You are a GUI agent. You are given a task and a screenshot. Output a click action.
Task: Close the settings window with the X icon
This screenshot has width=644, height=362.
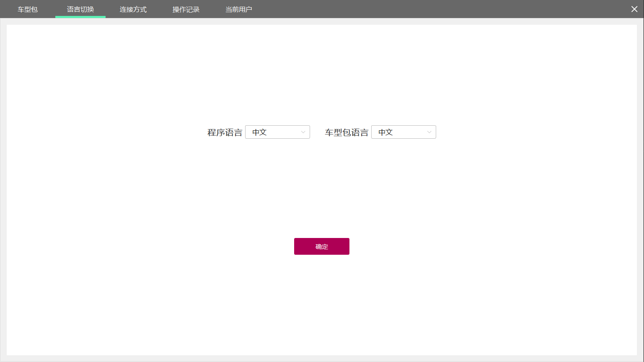pos(634,9)
